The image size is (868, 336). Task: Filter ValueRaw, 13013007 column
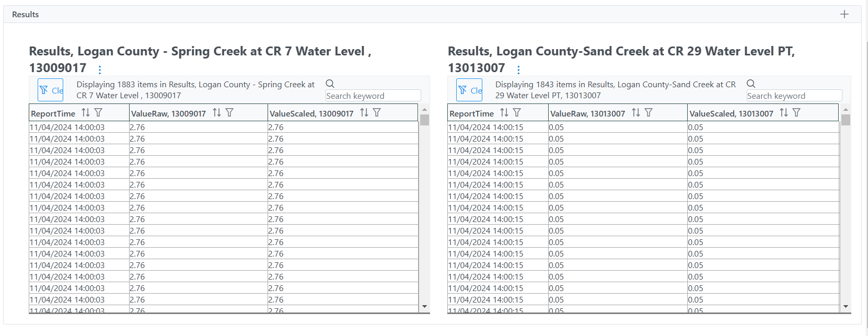tap(649, 113)
